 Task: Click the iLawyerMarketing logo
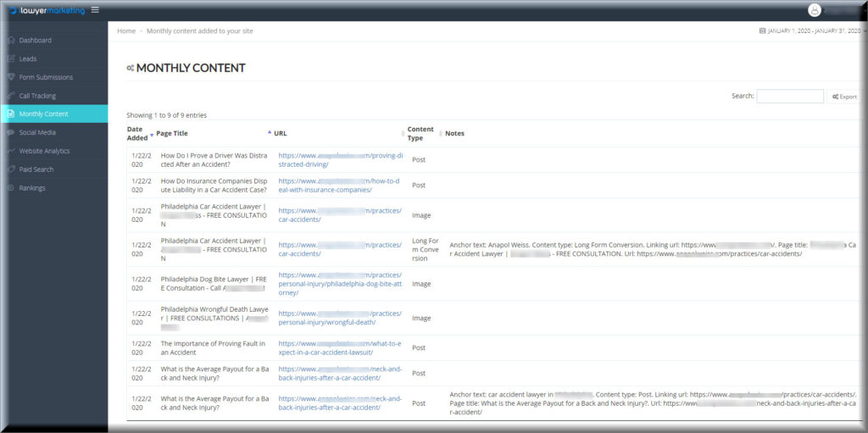(47, 10)
